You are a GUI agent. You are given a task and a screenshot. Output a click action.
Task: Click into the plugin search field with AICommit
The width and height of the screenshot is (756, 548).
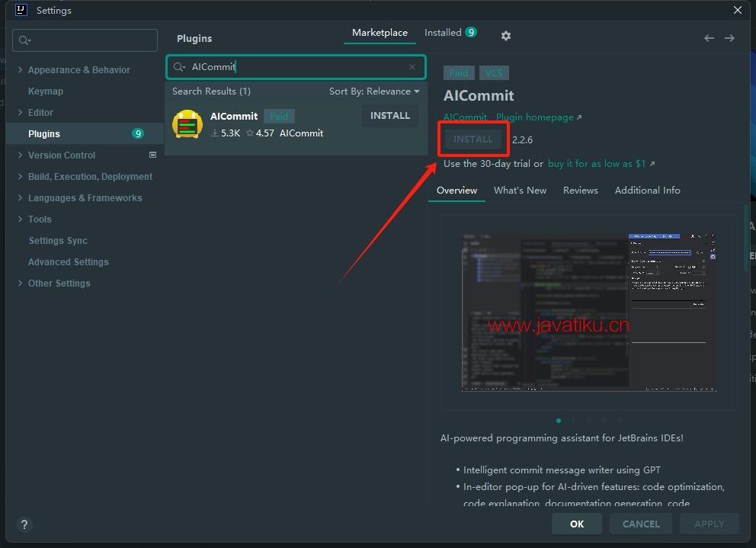point(296,67)
